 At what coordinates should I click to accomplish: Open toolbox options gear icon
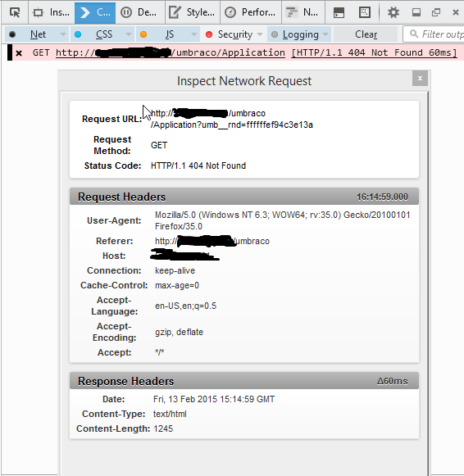coord(393,12)
